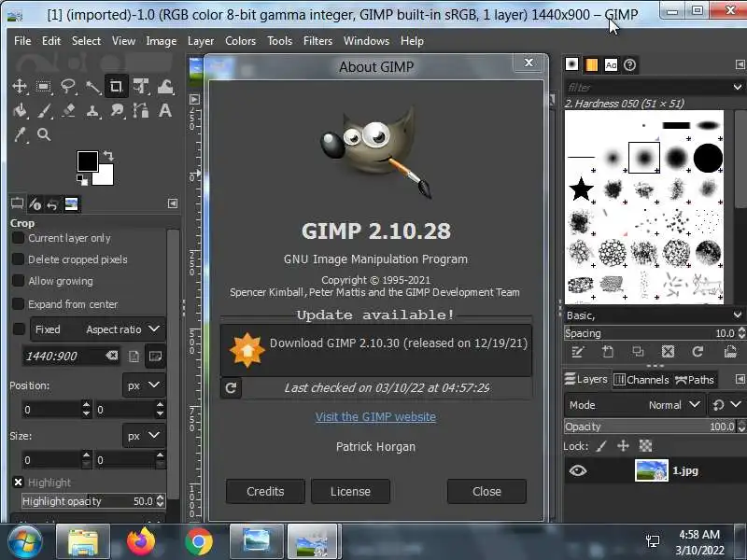Switch to the Paths tab

pyautogui.click(x=695, y=380)
